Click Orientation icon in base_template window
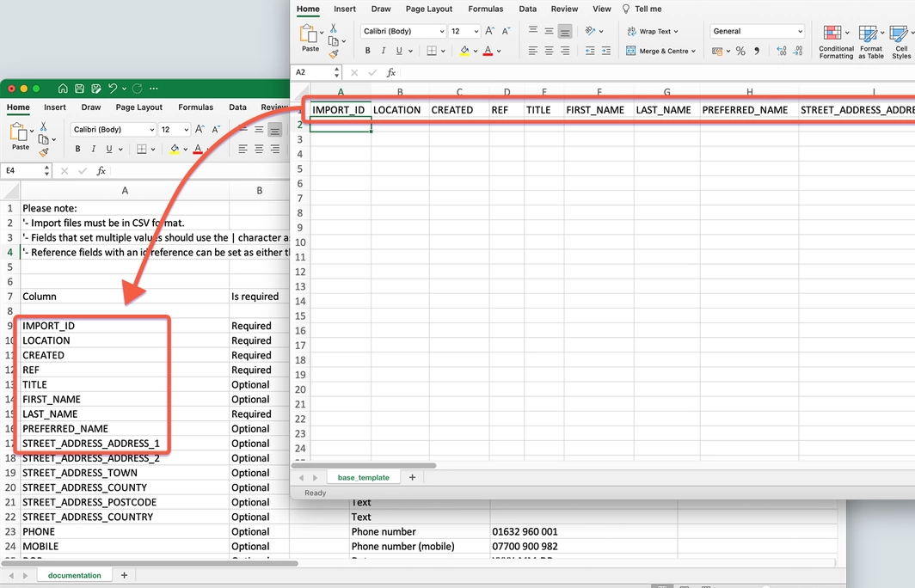The width and height of the screenshot is (915, 588). click(591, 31)
